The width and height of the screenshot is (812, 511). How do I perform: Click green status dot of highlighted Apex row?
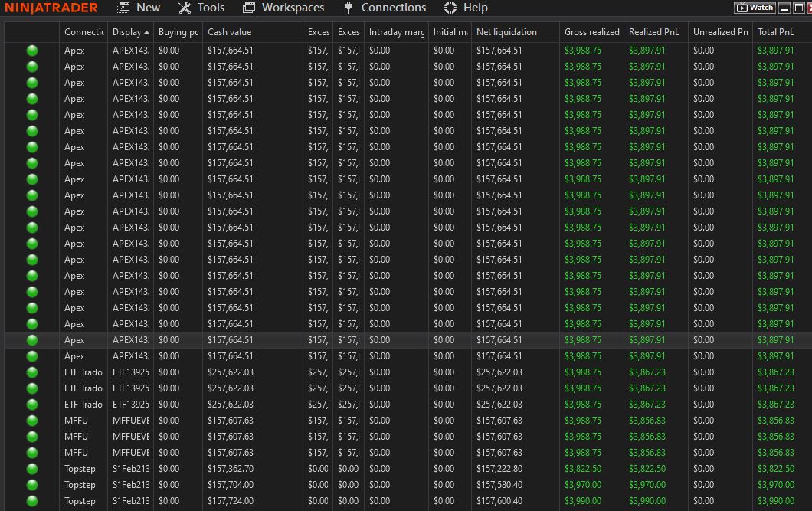(32, 340)
